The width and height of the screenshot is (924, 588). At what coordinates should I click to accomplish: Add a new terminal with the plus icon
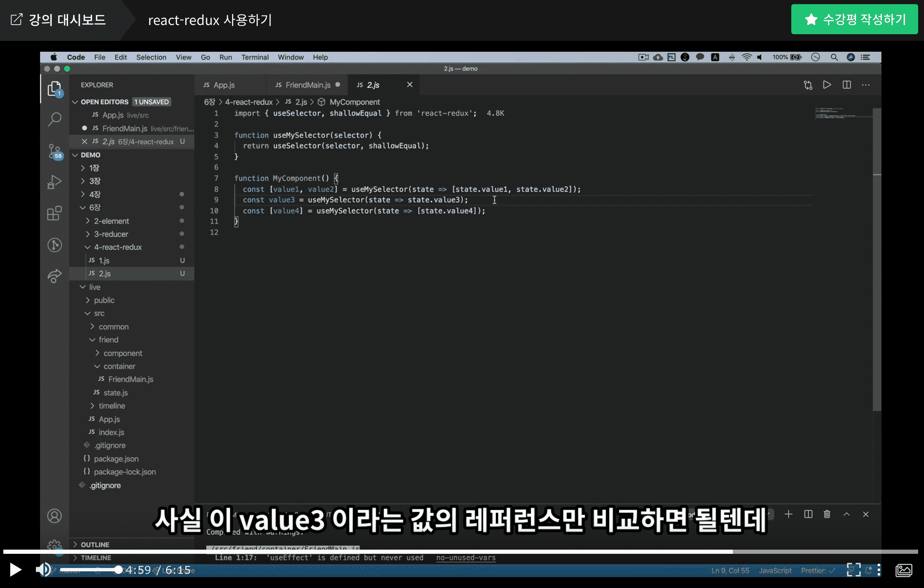coord(788,514)
